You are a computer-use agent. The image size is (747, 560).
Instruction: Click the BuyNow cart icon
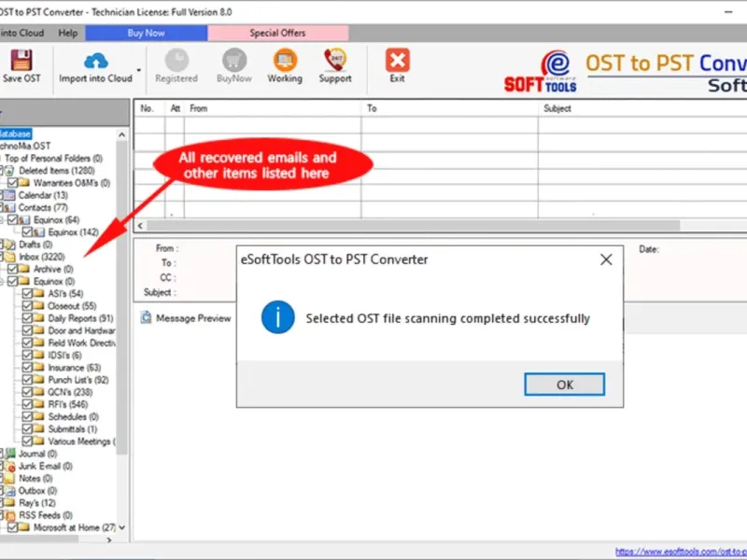tap(234, 61)
